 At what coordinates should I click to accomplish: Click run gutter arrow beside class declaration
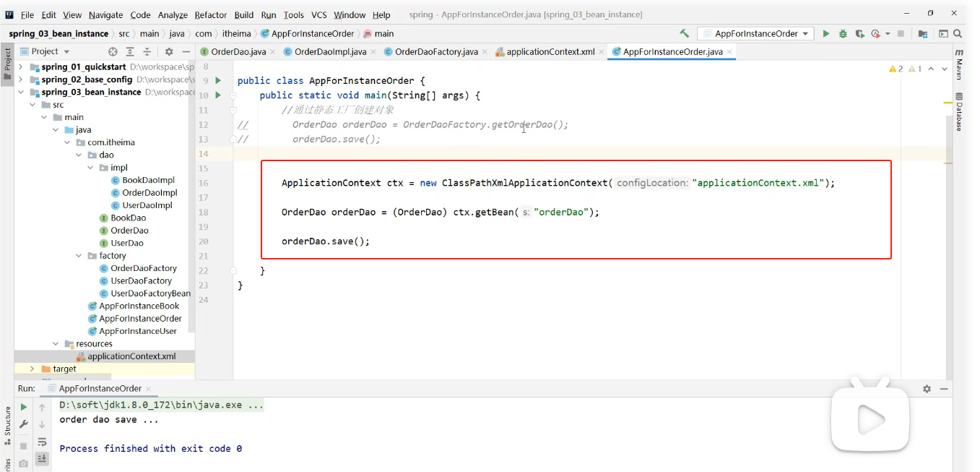click(x=218, y=80)
